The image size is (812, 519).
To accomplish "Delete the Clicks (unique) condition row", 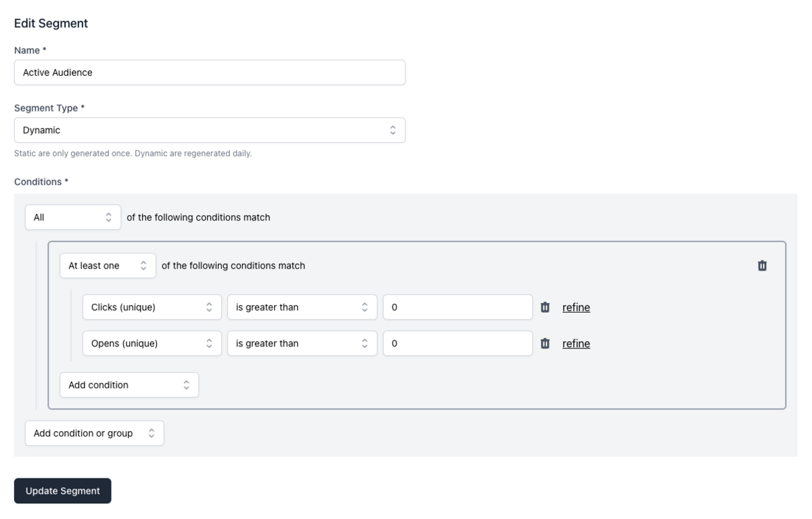I will point(545,307).
